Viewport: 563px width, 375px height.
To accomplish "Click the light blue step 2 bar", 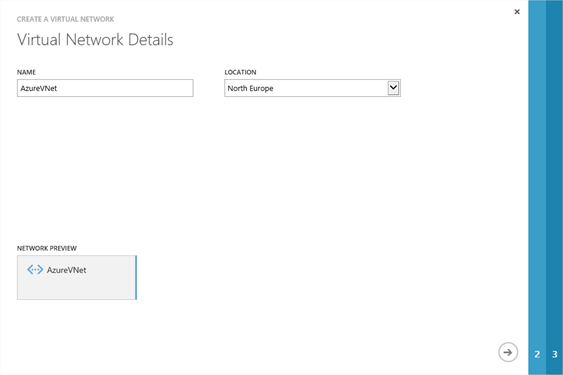I will tap(537, 188).
